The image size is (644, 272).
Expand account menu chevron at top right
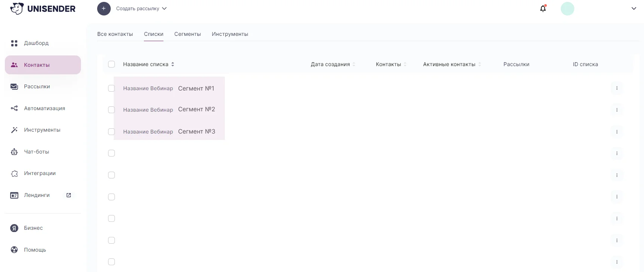coord(633,9)
